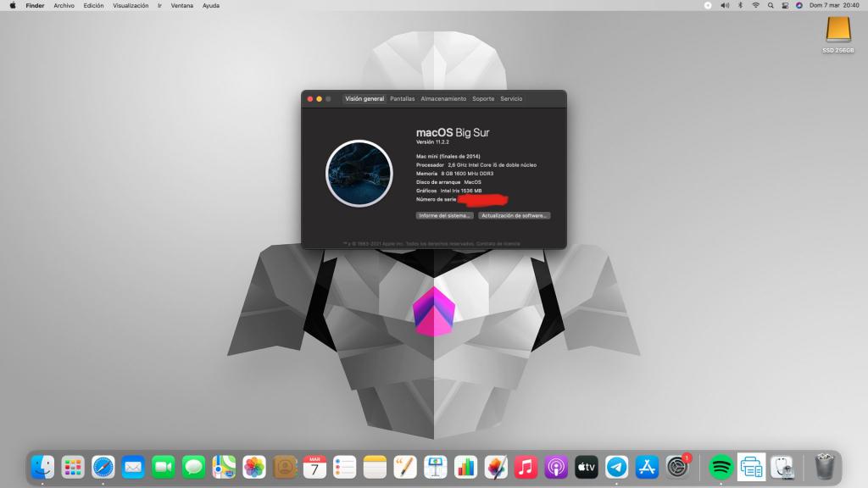Viewport: 868px width, 488px height.
Task: Open the Wi-Fi status menu
Action: pyautogui.click(x=755, y=6)
